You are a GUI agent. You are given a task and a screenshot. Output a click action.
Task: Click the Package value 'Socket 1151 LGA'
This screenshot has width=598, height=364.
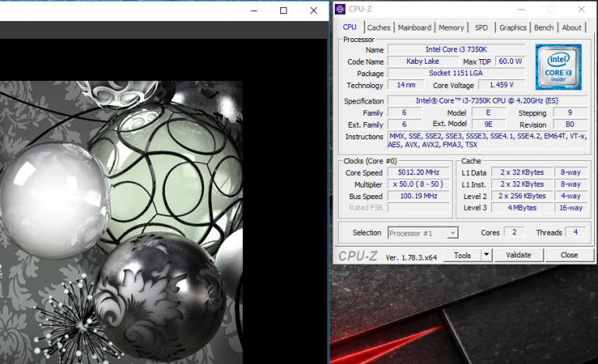pyautogui.click(x=456, y=73)
